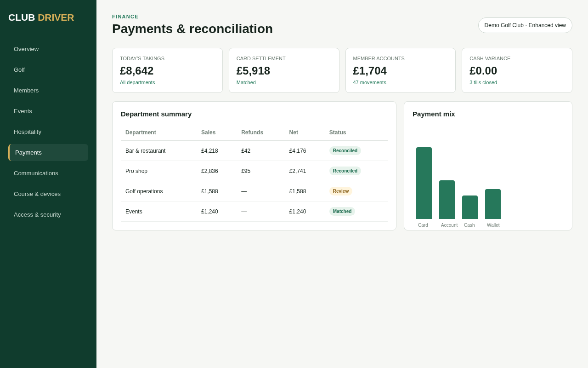Click the Reconciled badge for Bar & restaurant
The height and width of the screenshot is (368, 588).
click(345, 151)
